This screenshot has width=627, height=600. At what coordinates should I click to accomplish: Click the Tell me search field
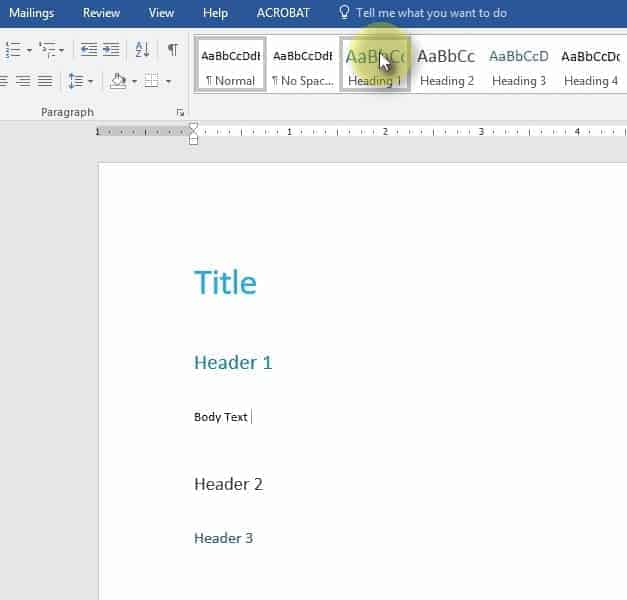pyautogui.click(x=431, y=13)
